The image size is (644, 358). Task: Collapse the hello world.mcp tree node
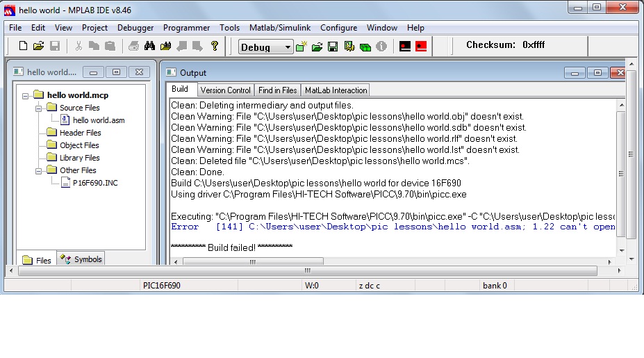pos(26,96)
